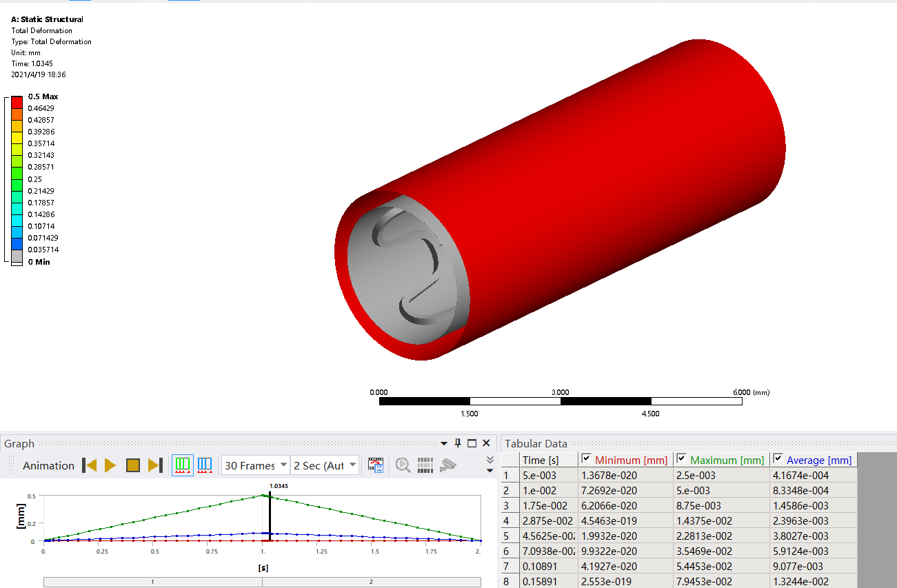The height and width of the screenshot is (588, 897).
Task: Go to next animation frame
Action: click(x=155, y=465)
